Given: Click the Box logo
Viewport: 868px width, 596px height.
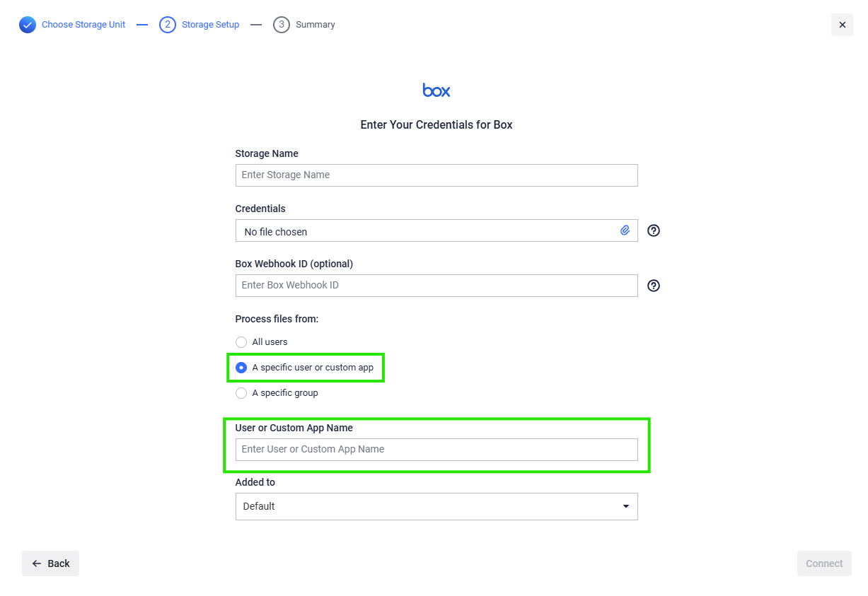Looking at the screenshot, I should pos(436,90).
